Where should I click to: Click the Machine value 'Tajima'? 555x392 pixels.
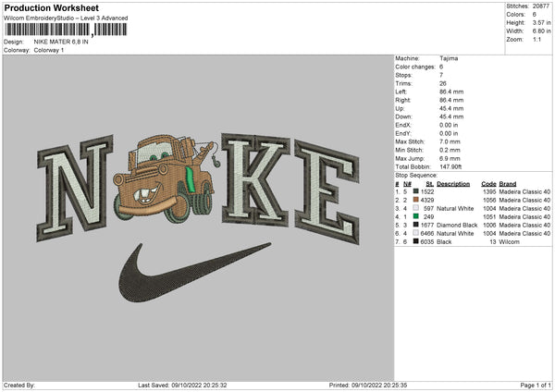(x=449, y=58)
